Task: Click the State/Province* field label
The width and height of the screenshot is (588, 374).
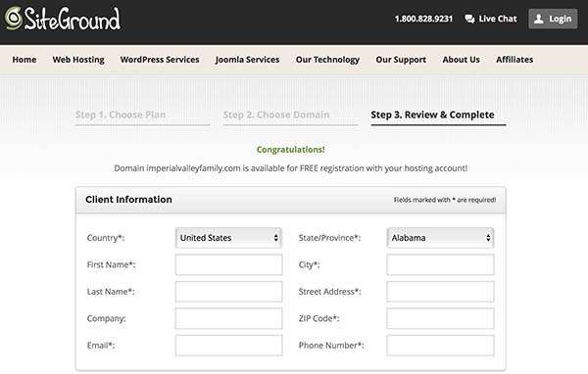Action: (329, 238)
